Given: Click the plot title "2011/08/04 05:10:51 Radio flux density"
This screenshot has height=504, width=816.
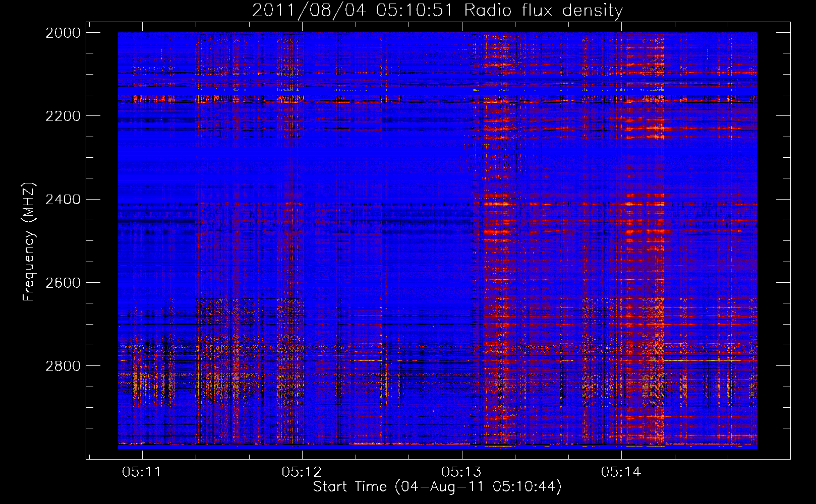Looking at the screenshot, I should click(x=437, y=11).
